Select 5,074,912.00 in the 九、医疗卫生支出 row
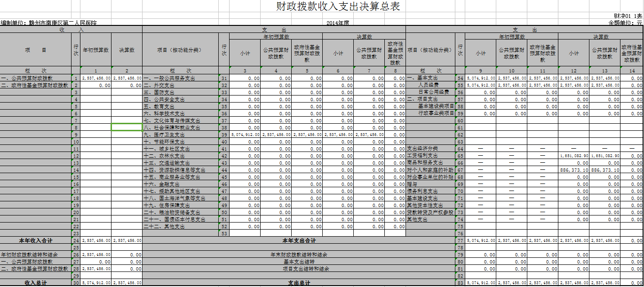This screenshot has height=287, width=644. point(245,135)
